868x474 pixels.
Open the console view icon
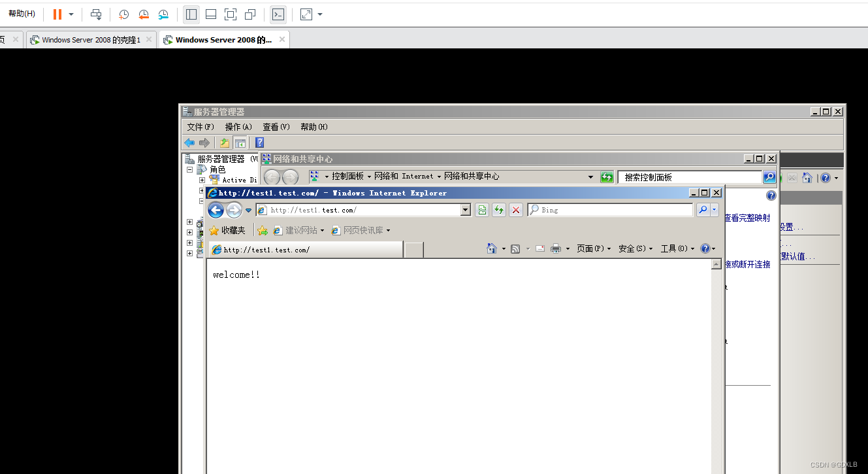(278, 14)
